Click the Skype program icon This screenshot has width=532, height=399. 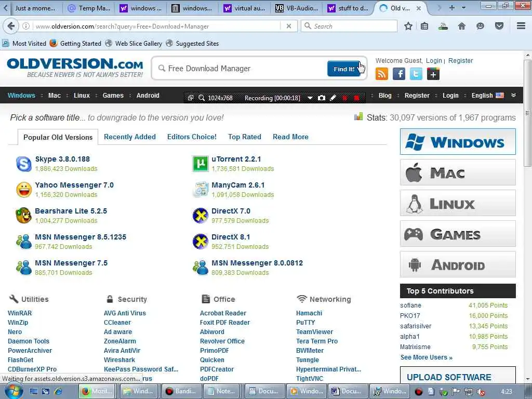point(24,164)
